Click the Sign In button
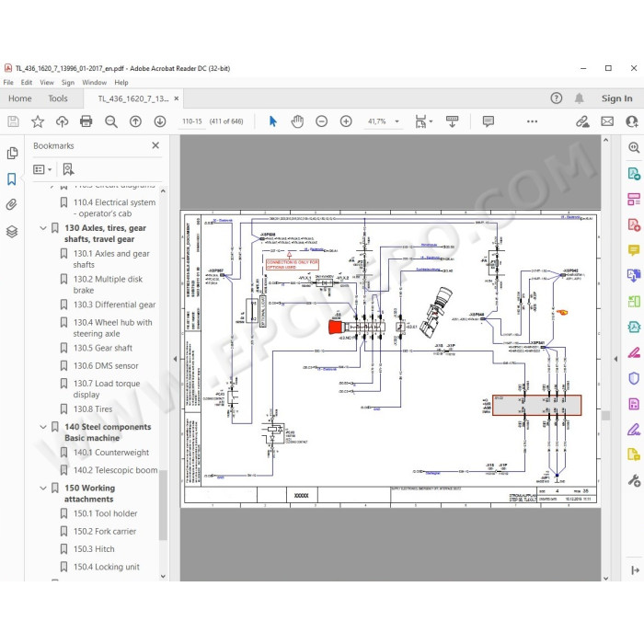The height and width of the screenshot is (644, 644). click(x=616, y=98)
